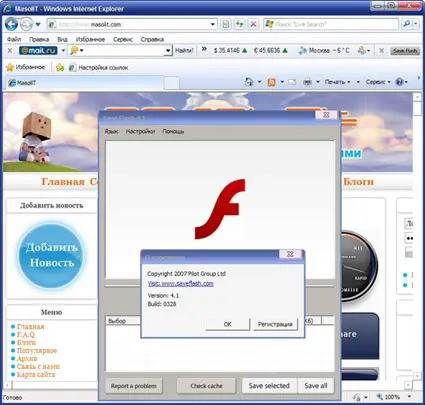Click the horizontal scrollbar right arrow
This screenshot has height=405, width=425.
pyautogui.click(x=408, y=385)
